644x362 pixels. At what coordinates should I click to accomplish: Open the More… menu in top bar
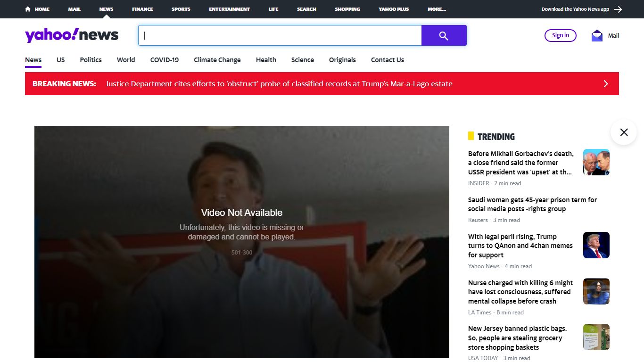(x=437, y=9)
